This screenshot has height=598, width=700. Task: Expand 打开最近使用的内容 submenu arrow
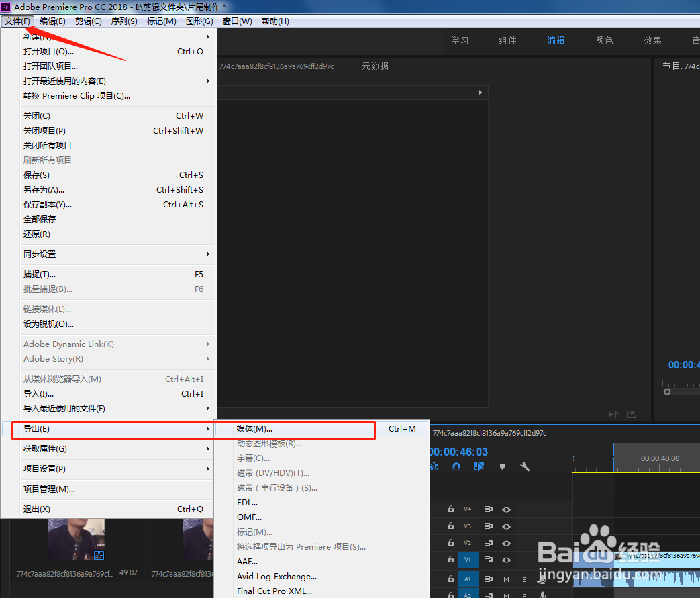(208, 81)
